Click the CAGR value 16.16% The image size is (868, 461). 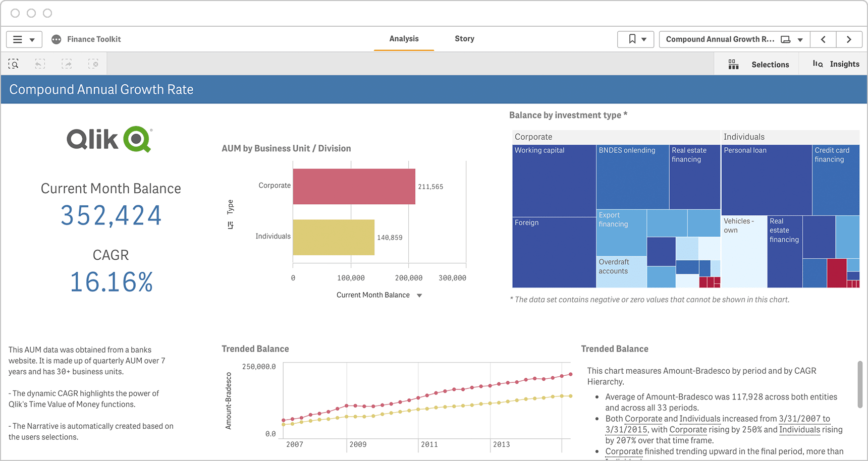[111, 282]
